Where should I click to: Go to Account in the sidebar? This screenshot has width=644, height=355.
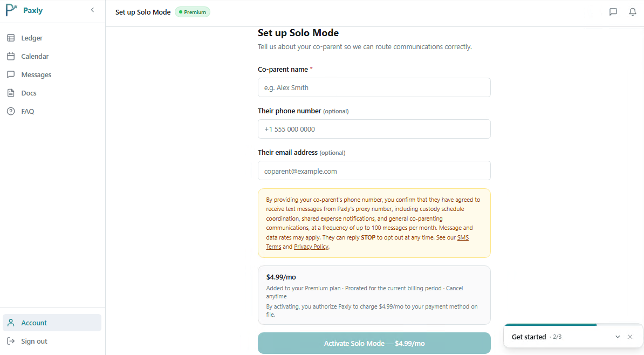coord(52,323)
